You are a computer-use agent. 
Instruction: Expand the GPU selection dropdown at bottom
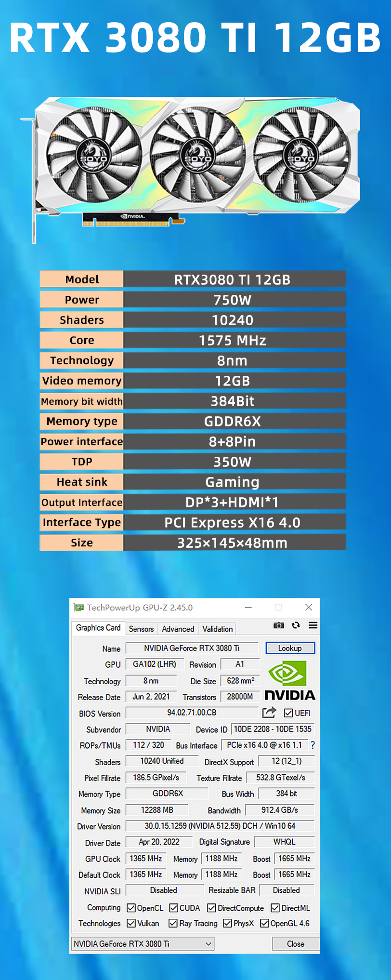[x=209, y=944]
